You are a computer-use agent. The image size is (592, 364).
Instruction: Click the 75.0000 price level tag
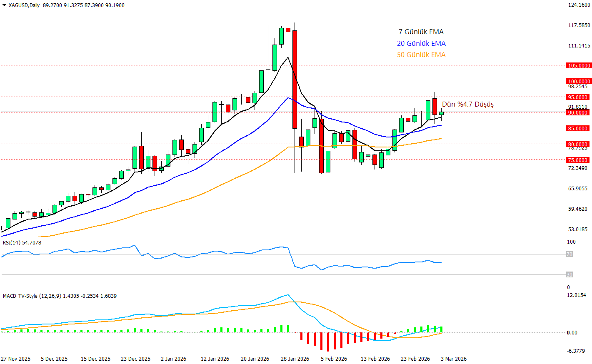[578, 160]
